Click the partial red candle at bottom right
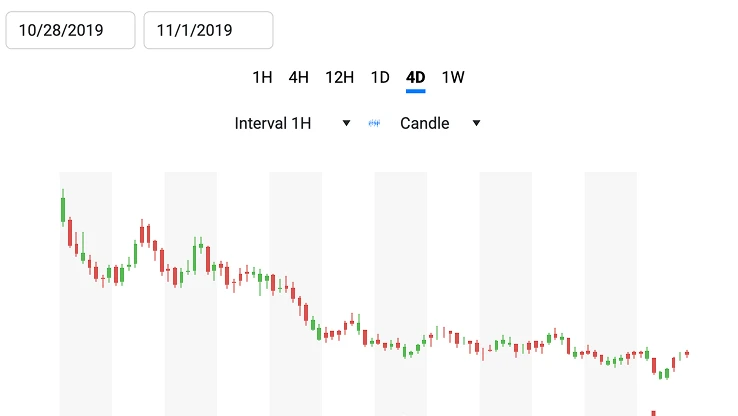 point(653,412)
